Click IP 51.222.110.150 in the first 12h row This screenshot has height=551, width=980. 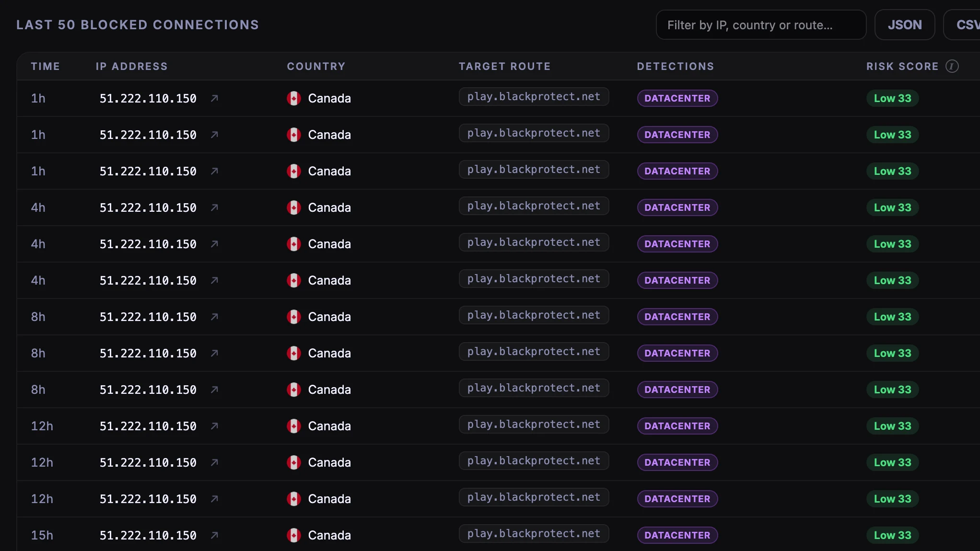point(148,426)
